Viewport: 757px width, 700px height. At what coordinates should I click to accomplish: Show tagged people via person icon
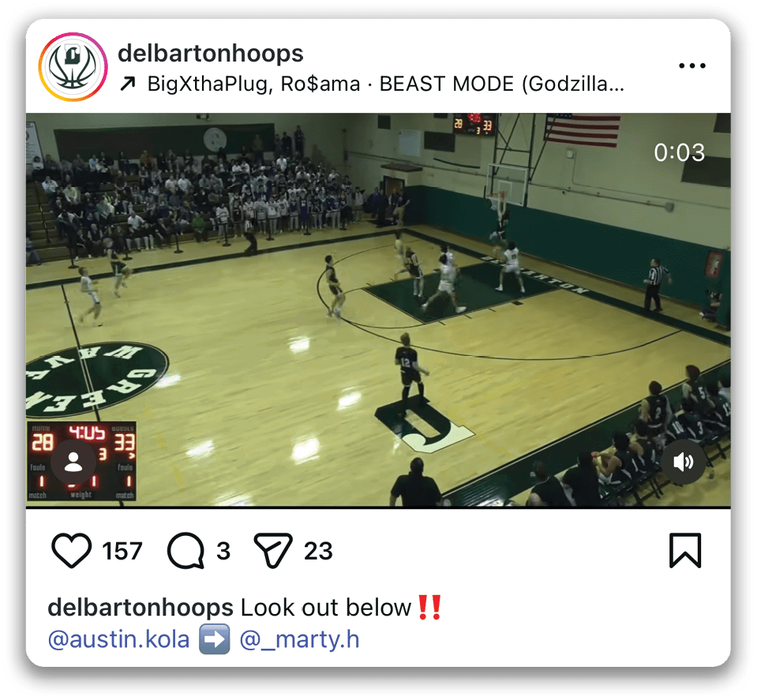73,462
